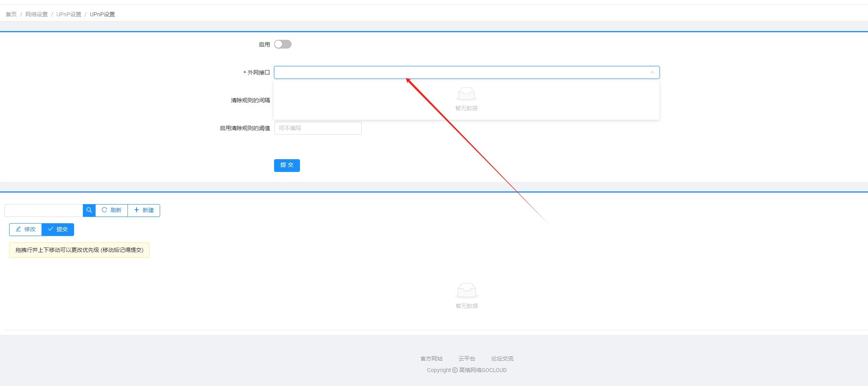The height and width of the screenshot is (386, 868).
Task: Toggle the 启用 switch on
Action: (x=283, y=44)
